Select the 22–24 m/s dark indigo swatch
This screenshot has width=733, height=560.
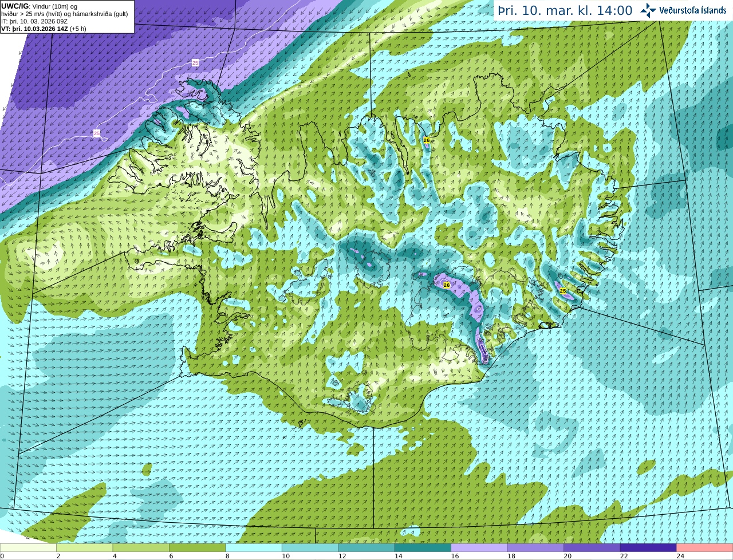(648, 548)
